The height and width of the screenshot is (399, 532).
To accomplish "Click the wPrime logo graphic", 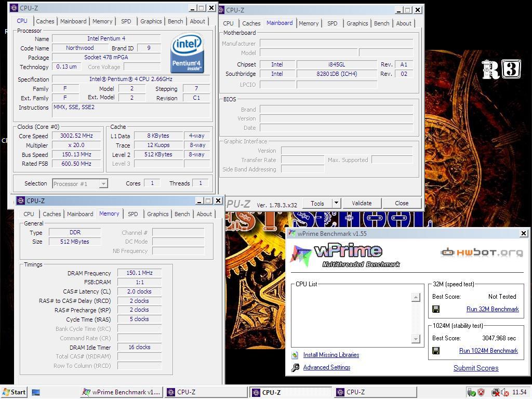I will (x=345, y=256).
